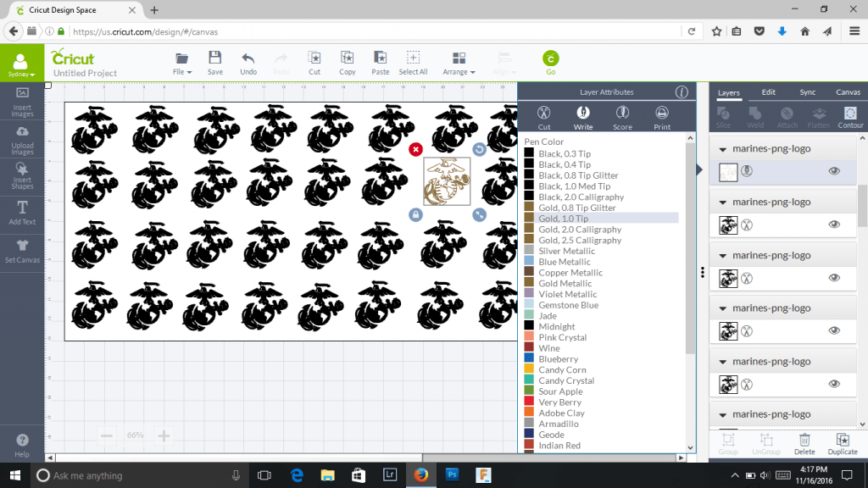This screenshot has width=868, height=488.
Task: Click the Duplicate button
Action: [x=843, y=443]
